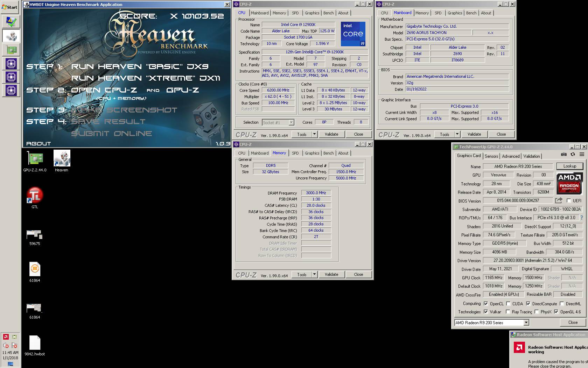Click the Start button

click(10, 7)
